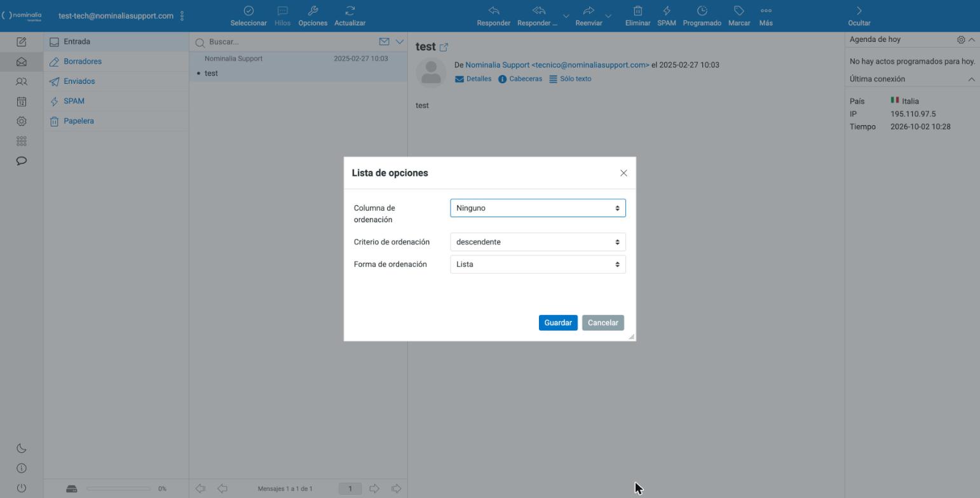The height and width of the screenshot is (498, 980).
Task: Close the Lista de opciones dialog
Action: click(623, 173)
